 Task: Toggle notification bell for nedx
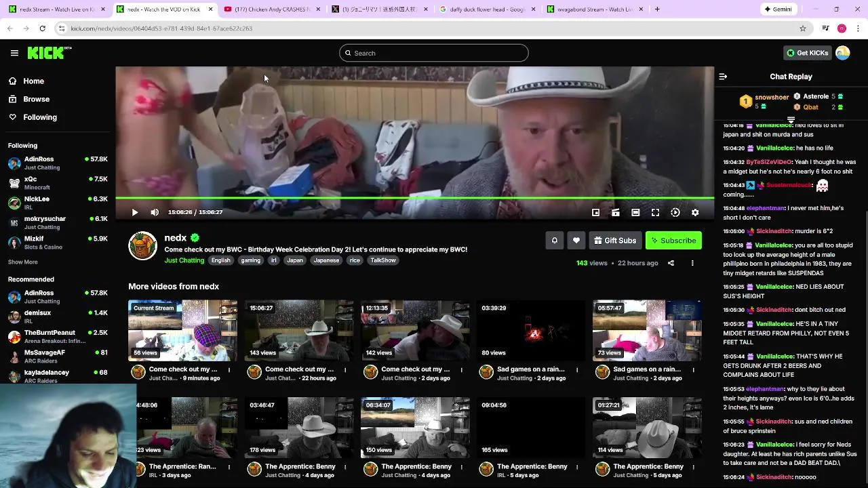click(554, 241)
